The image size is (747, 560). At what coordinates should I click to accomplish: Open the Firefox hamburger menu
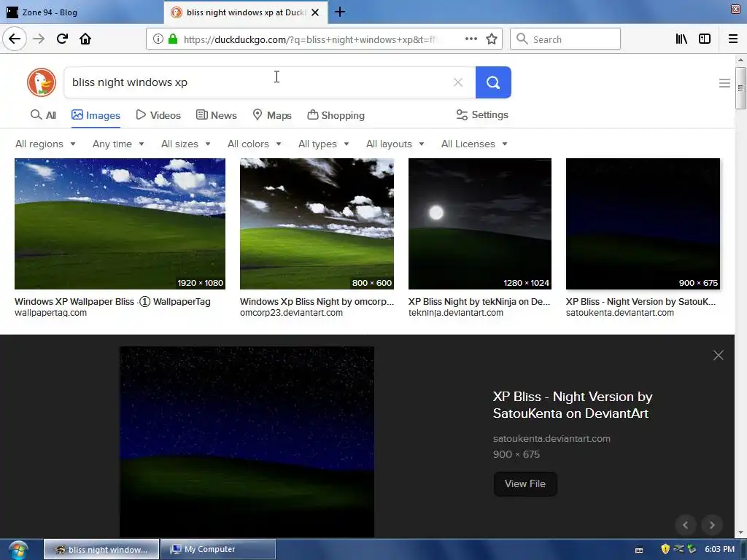(x=733, y=39)
